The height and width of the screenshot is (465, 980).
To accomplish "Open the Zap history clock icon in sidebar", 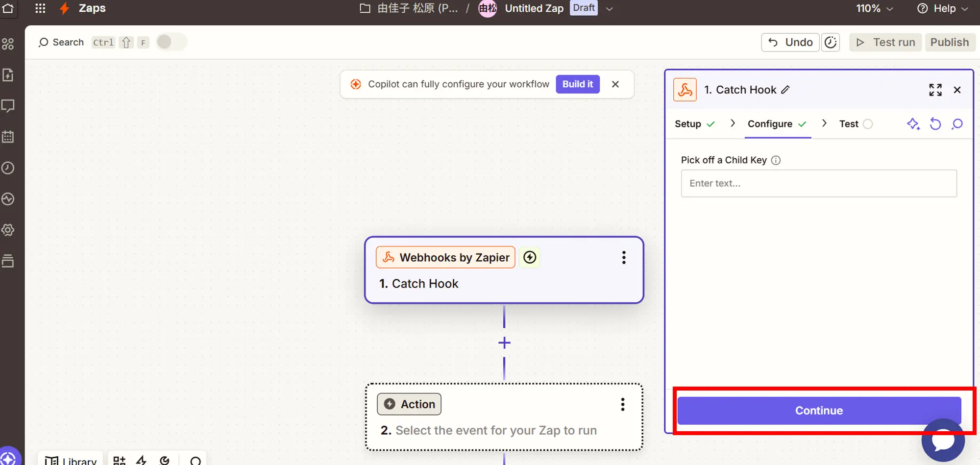I will [8, 168].
